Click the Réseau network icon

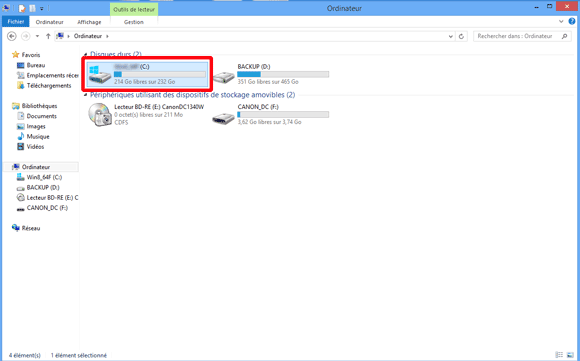click(x=16, y=228)
